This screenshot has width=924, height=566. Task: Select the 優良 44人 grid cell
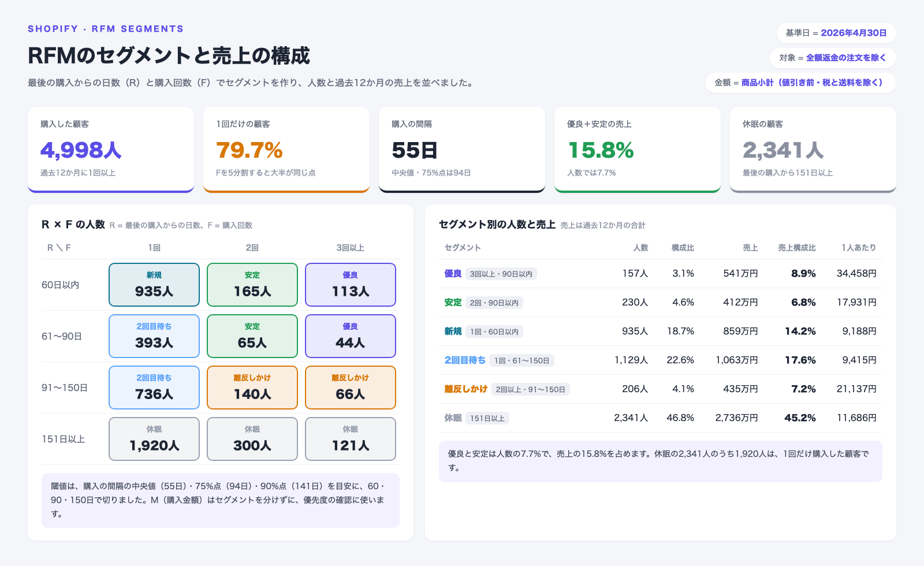point(351,336)
